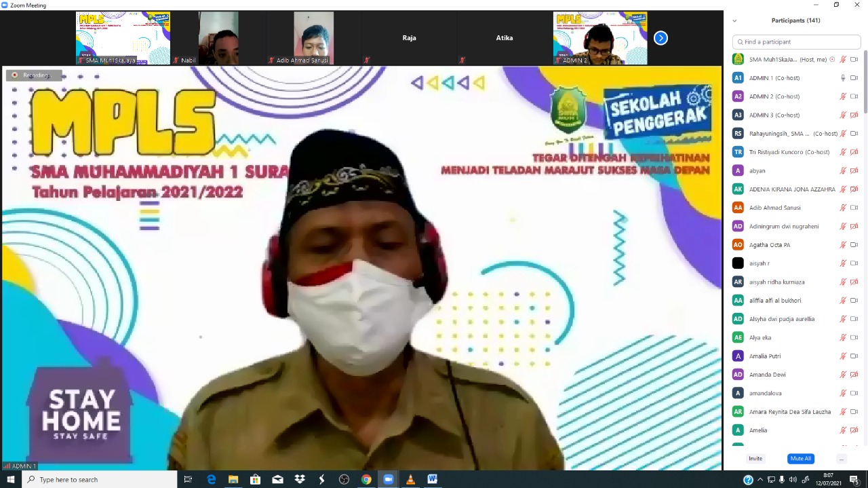Click ADMIN 3 disabled camera icon
868x488 pixels.
coord(854,115)
